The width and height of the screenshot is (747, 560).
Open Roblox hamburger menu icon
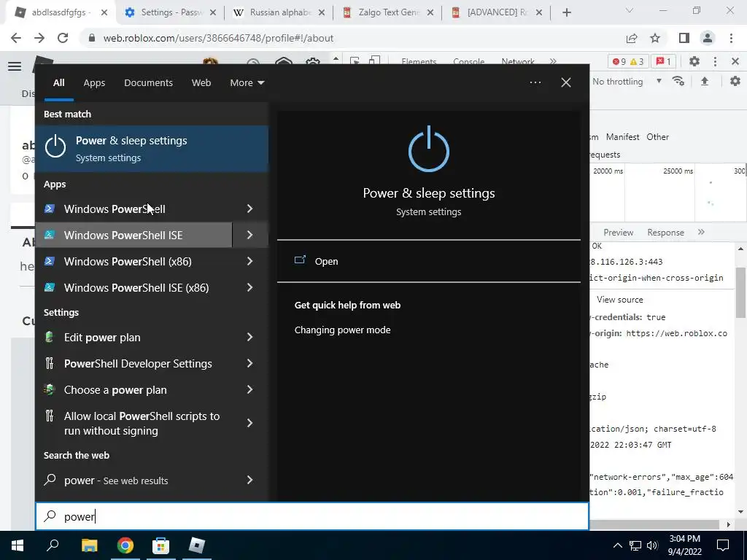[x=15, y=66]
